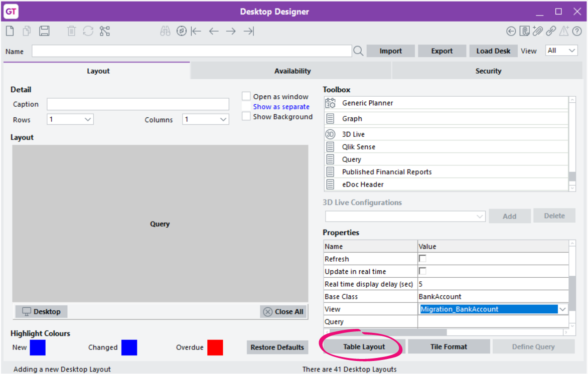Check the Update in real time box

point(422,271)
